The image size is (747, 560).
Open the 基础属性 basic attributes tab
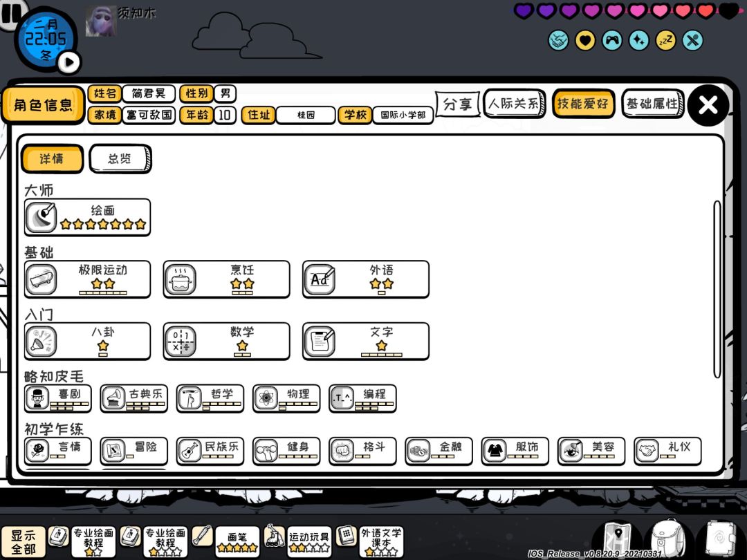tap(653, 103)
